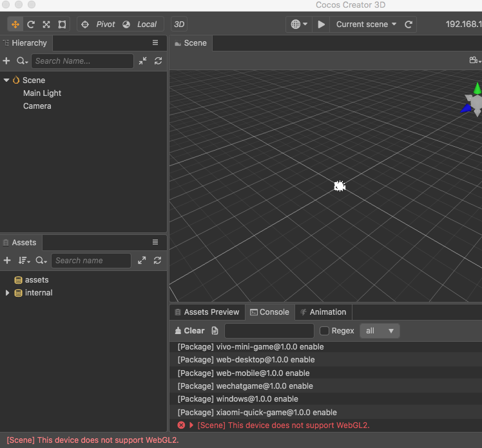Select the Main Light node
The height and width of the screenshot is (448, 482).
(x=42, y=93)
